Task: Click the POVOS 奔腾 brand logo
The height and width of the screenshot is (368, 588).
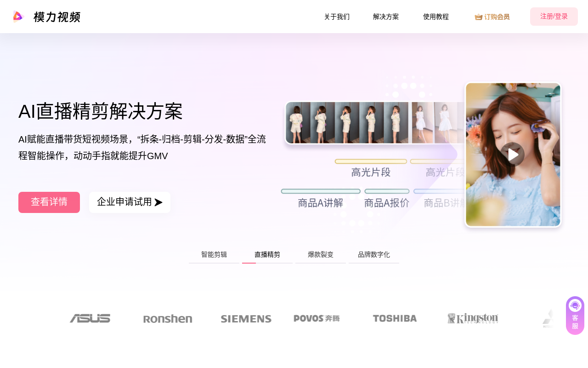Action: pos(317,318)
